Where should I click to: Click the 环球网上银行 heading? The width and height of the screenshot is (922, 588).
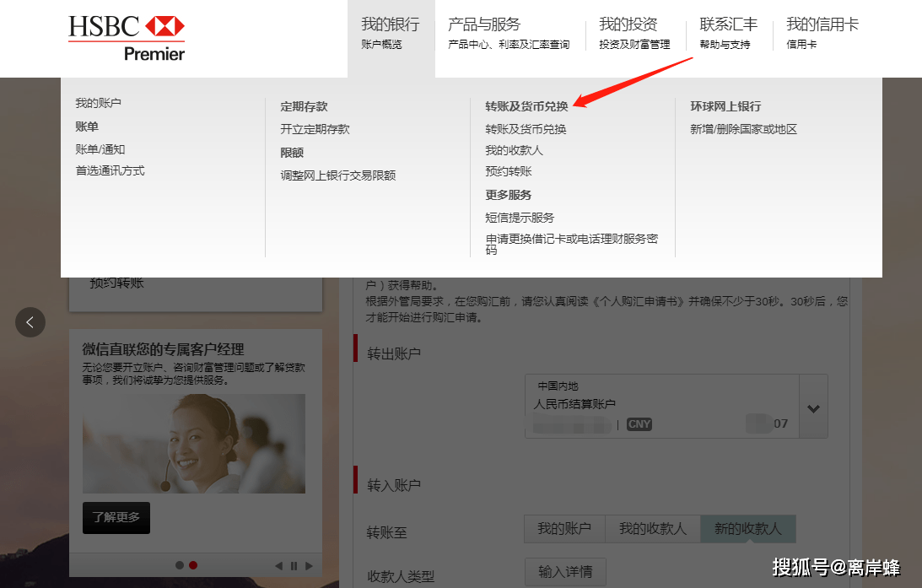(x=725, y=106)
